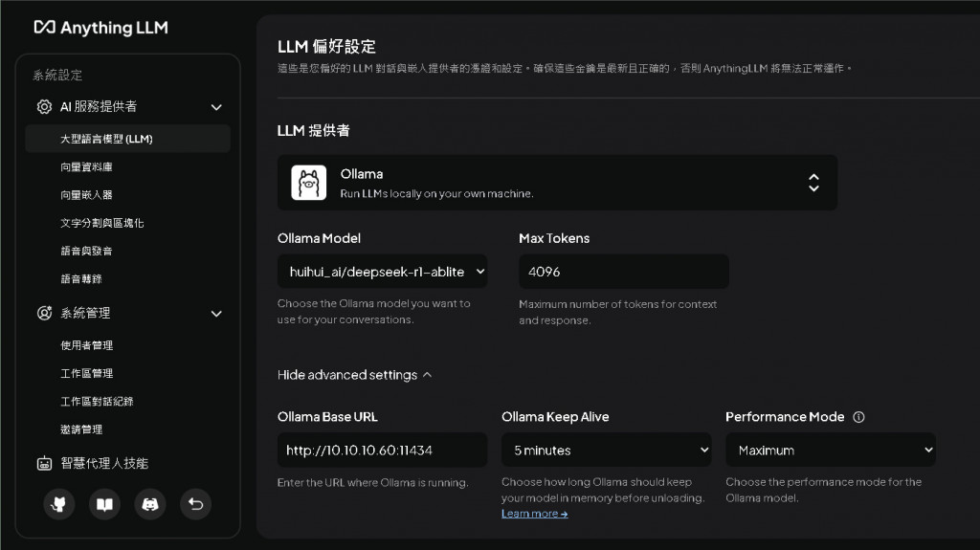Screen dimensions: 980x550
Task: Open 向量嵌入器 settings
Action: pyautogui.click(x=86, y=195)
